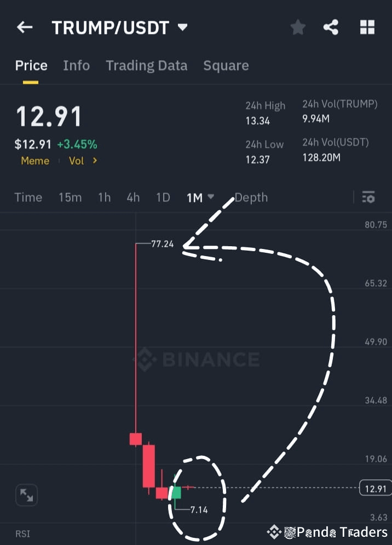Open the Square tab
392x545 pixels.
(226, 65)
